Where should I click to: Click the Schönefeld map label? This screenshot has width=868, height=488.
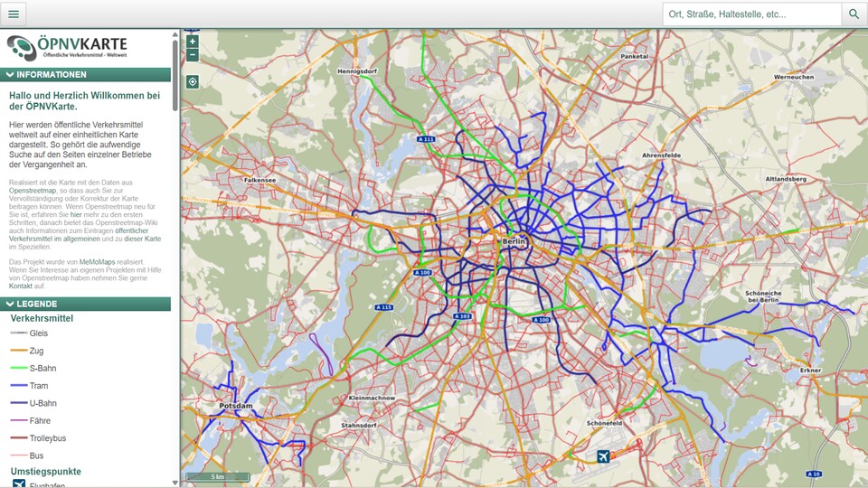605,423
